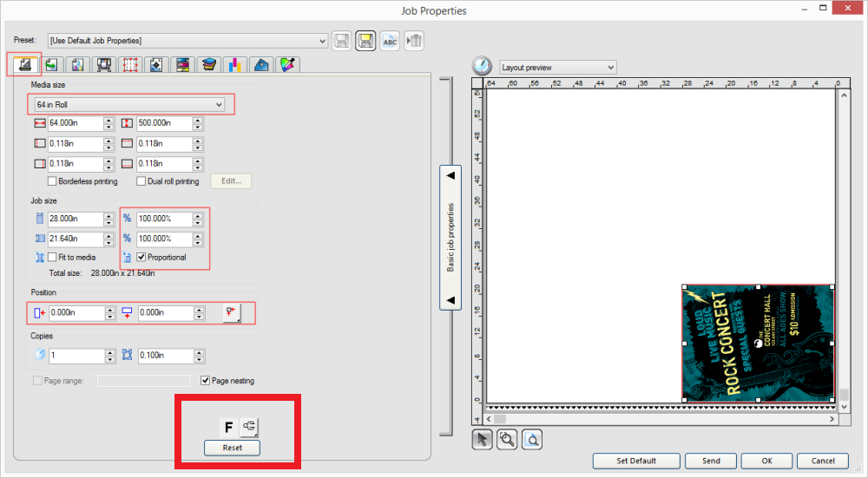868x478 pixels.
Task: Click the Send button
Action: point(711,461)
